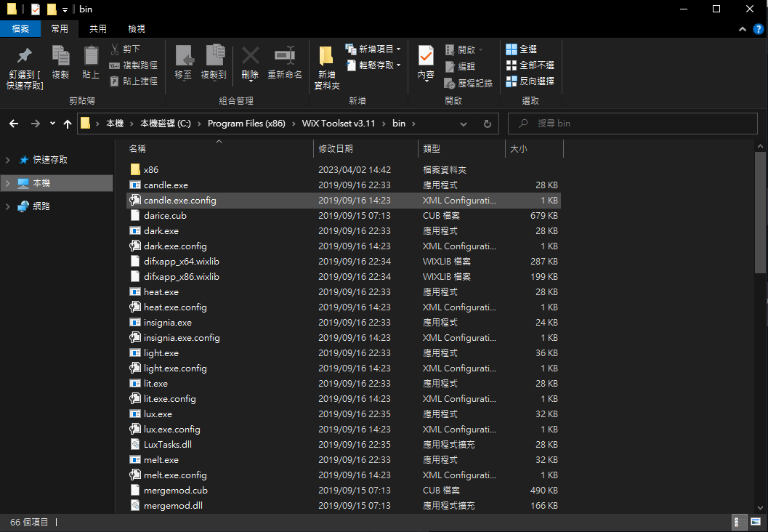Click the Copy to (複製到) icon
The width and height of the screenshot is (768, 532).
click(214, 63)
